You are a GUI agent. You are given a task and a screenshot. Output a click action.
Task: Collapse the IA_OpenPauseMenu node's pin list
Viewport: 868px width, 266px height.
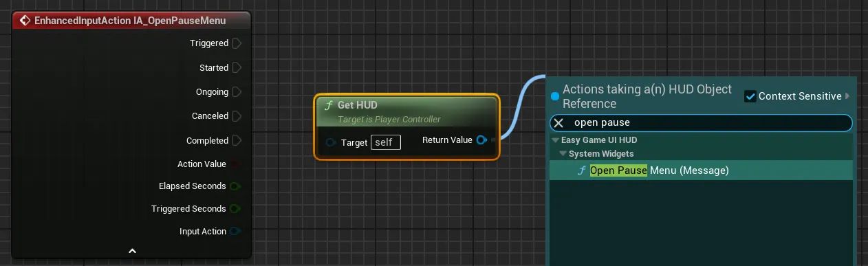[132, 252]
